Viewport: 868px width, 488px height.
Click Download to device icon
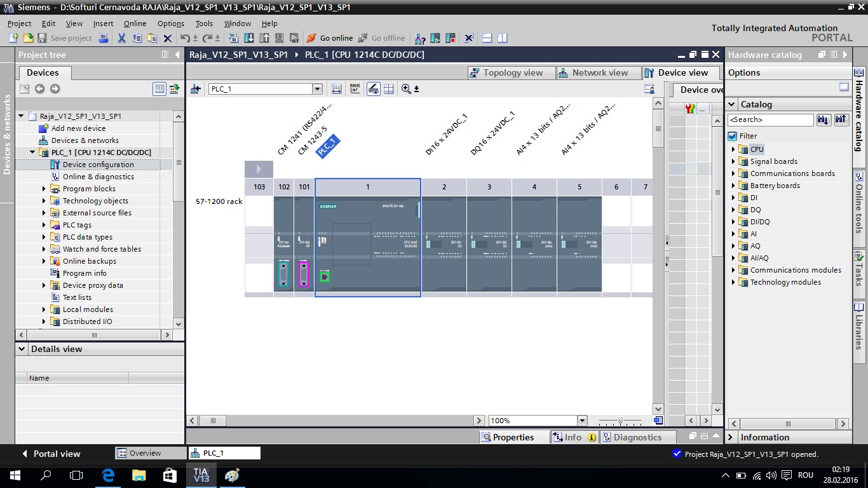click(x=249, y=38)
